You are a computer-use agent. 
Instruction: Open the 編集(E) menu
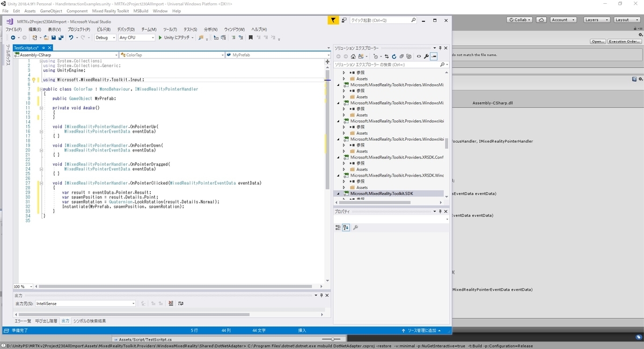[x=35, y=29]
